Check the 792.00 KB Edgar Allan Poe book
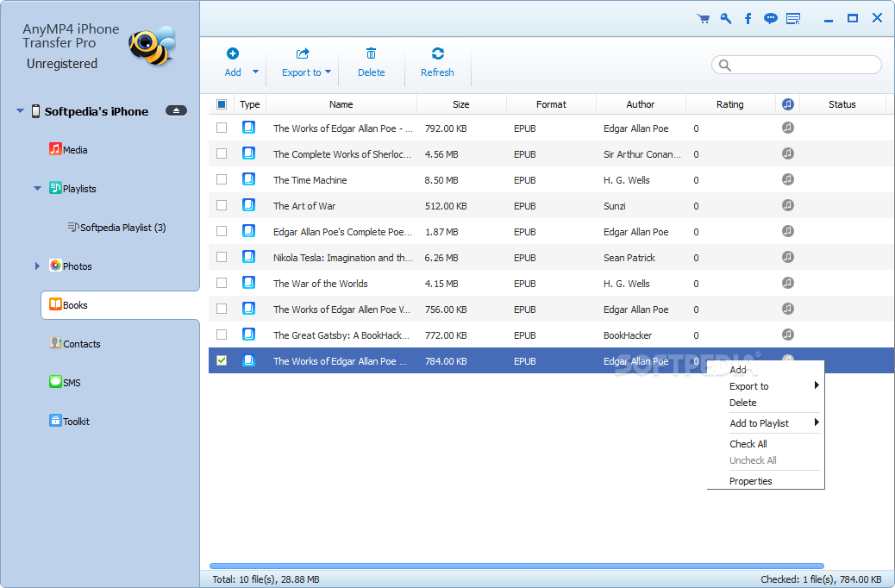Image resolution: width=895 pixels, height=588 pixels. pyautogui.click(x=222, y=128)
